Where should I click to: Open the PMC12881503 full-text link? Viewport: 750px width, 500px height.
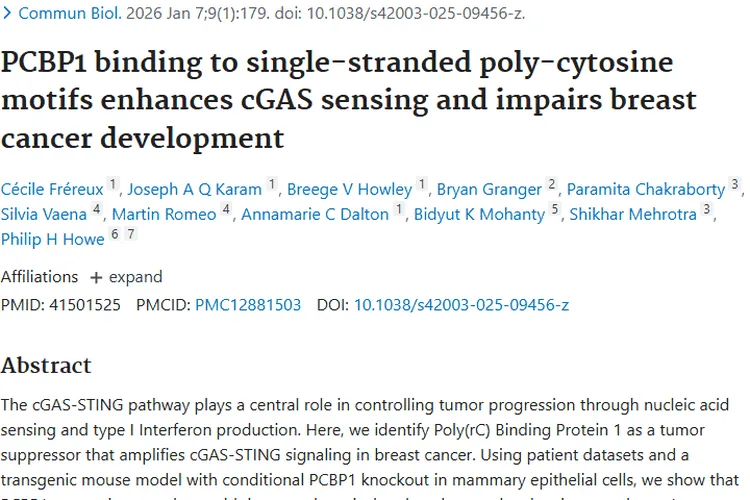[247, 304]
